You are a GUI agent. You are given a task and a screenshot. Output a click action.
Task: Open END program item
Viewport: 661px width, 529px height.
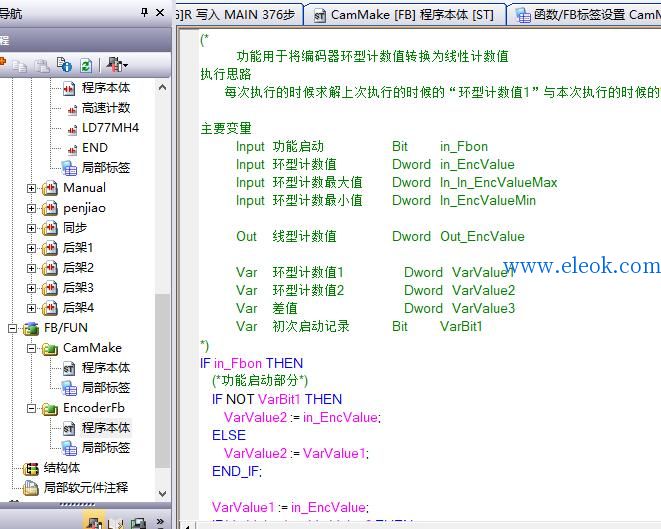click(95, 148)
